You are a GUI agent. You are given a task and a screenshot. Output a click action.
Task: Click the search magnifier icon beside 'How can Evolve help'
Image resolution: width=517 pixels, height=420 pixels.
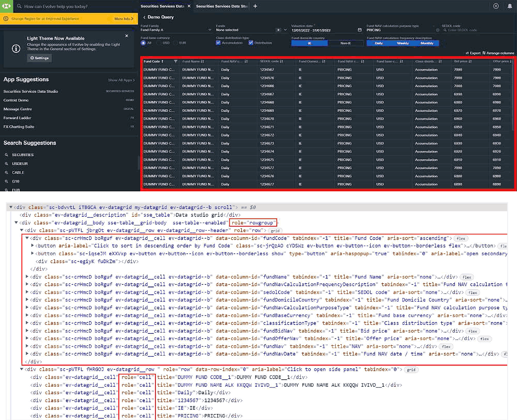click(19, 6)
